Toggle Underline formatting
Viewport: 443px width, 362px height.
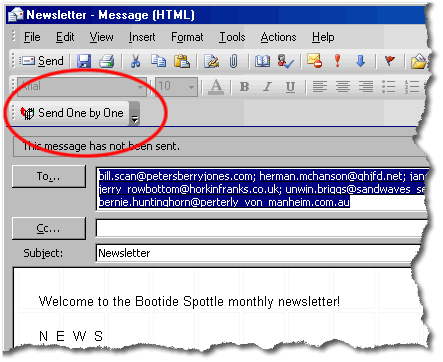pos(290,87)
